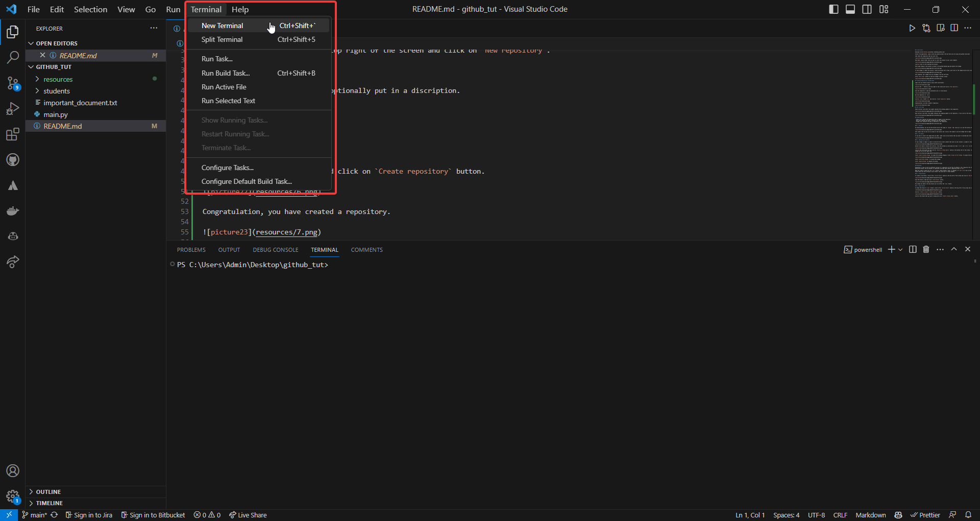
Task: Switch to the Debug Console tab
Action: [x=276, y=250]
